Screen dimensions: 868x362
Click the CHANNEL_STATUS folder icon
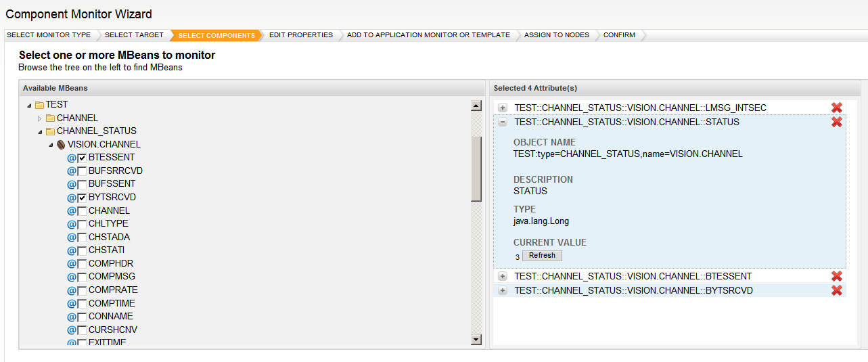coord(50,131)
